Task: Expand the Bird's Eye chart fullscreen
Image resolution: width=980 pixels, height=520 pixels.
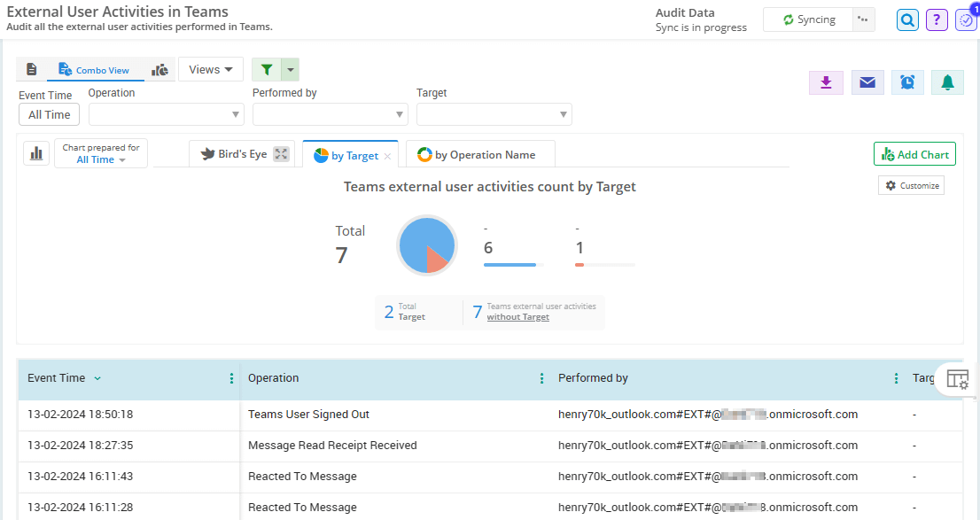Action: [281, 154]
